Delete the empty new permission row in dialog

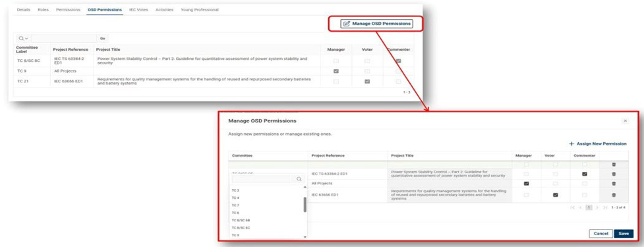coord(614,165)
